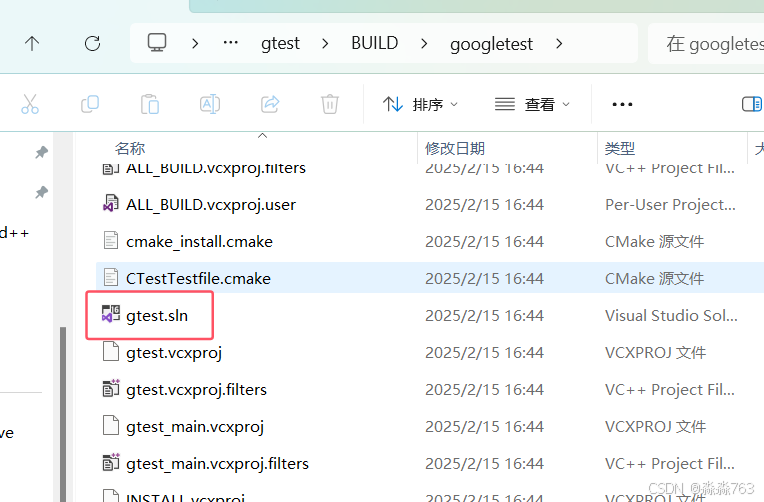Click VCXPROJ 文件 type of gtest.vcxproj
The height and width of the screenshot is (502, 764).
[655, 352]
